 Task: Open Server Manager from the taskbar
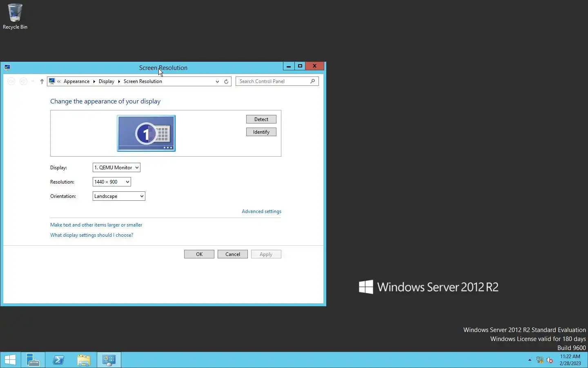[33, 360]
